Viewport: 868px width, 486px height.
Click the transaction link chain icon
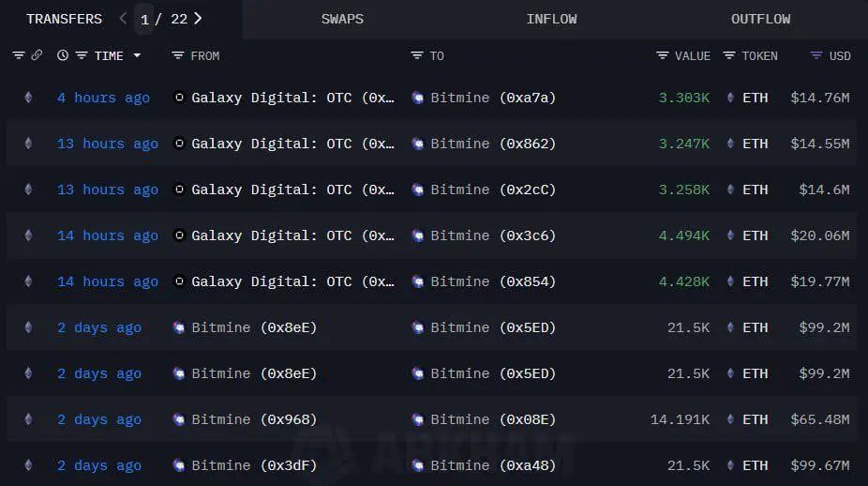coord(37,54)
